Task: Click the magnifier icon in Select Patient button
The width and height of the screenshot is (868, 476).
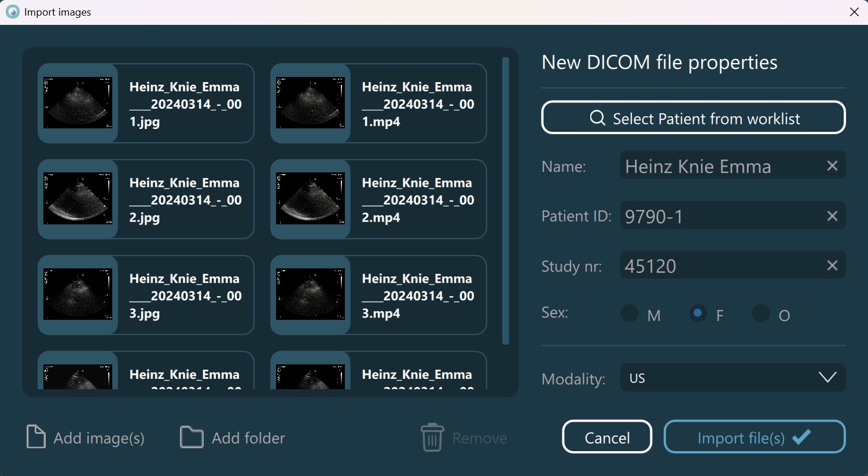Action: [597, 118]
